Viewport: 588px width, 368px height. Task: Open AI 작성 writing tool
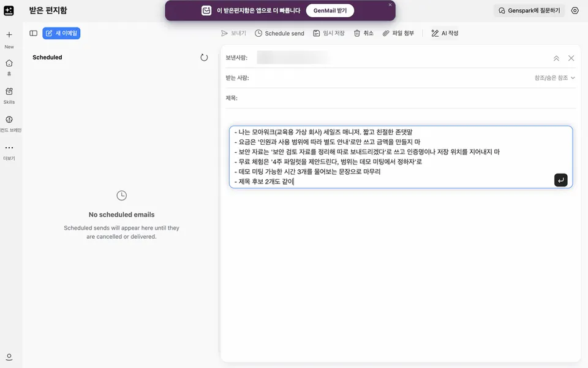(x=445, y=33)
